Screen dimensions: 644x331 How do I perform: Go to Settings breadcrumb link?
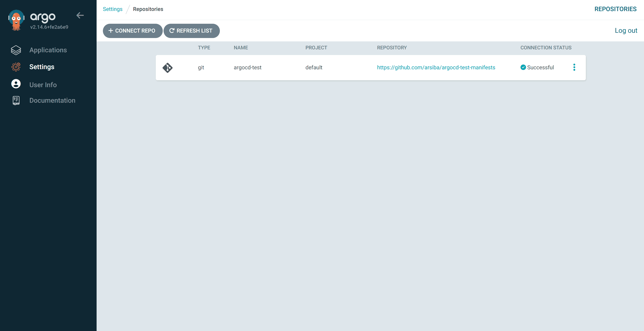113,9
